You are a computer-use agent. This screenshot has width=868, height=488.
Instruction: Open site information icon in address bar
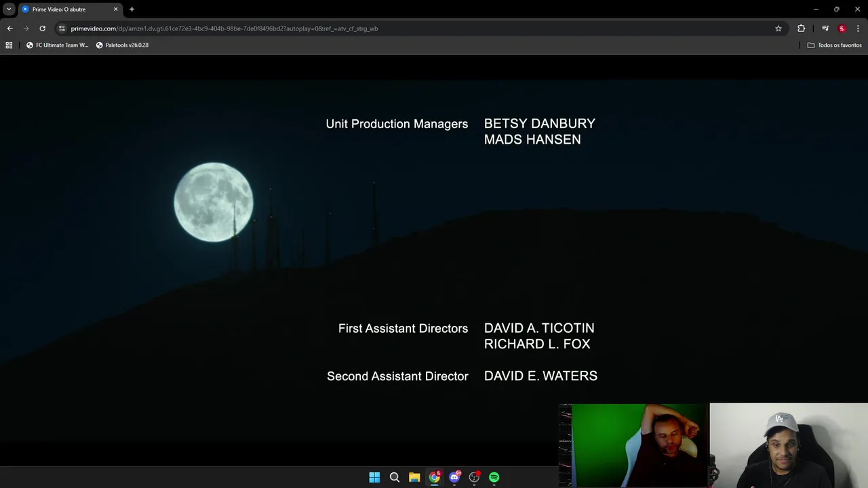click(62, 28)
